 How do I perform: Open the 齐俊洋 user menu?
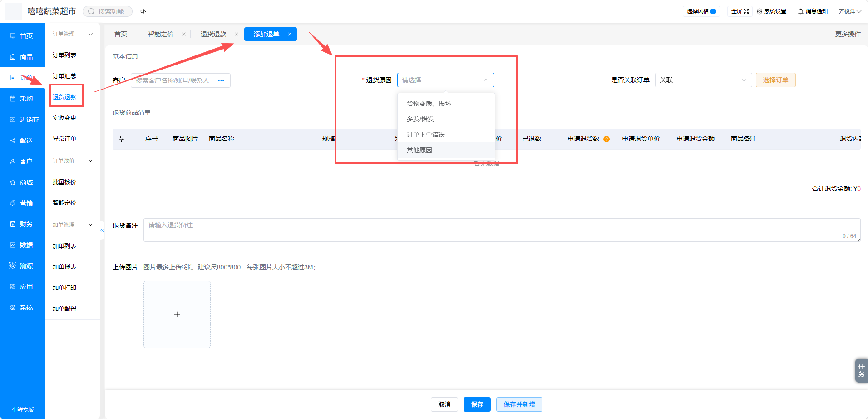tap(850, 11)
